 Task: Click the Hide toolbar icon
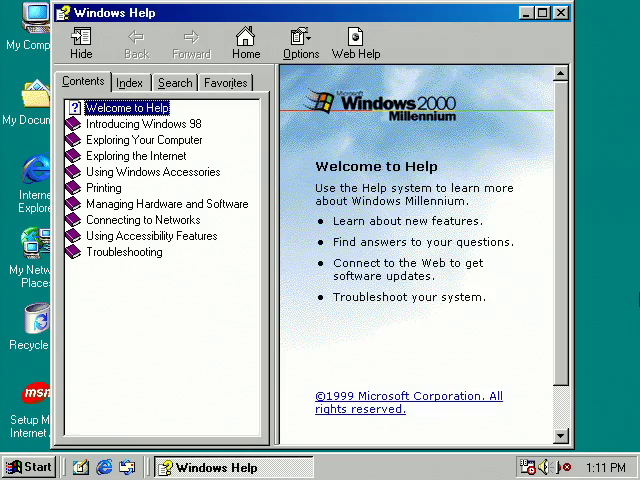click(81, 43)
